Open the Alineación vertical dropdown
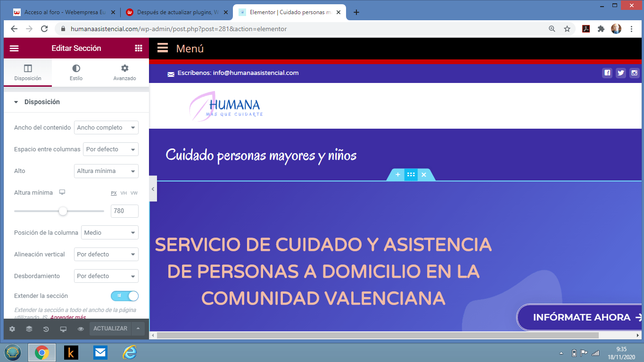Viewport: 644px width, 362px height. (x=106, y=255)
